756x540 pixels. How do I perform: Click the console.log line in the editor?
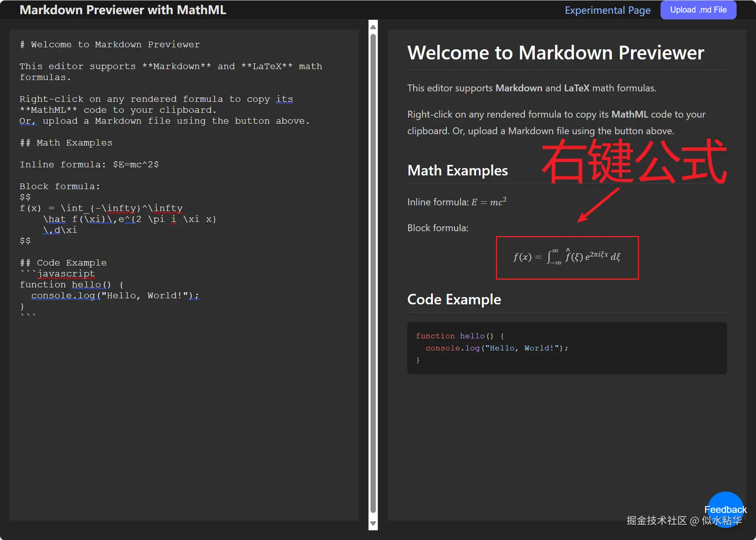pyautogui.click(x=115, y=295)
